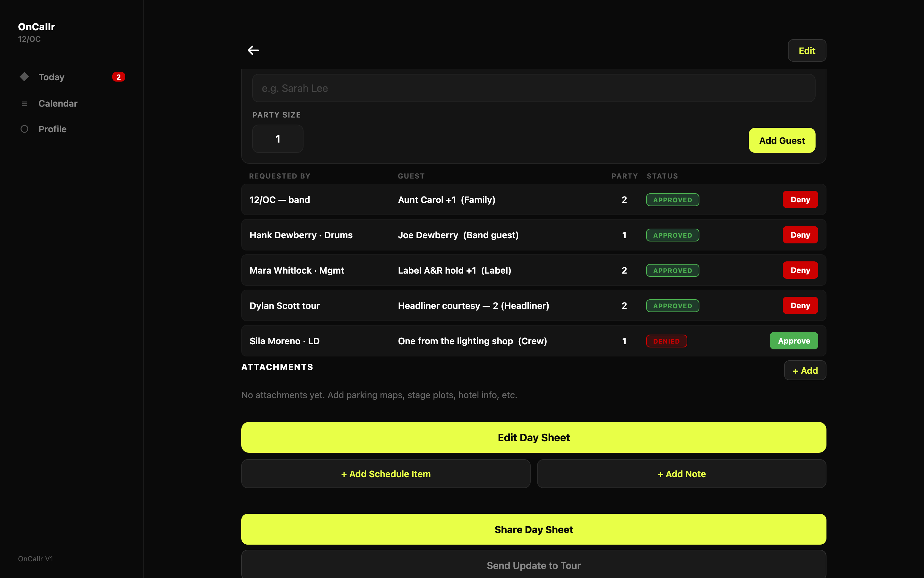This screenshot has width=924, height=578.
Task: Click the OnCallr V1 version label
Action: 36,558
